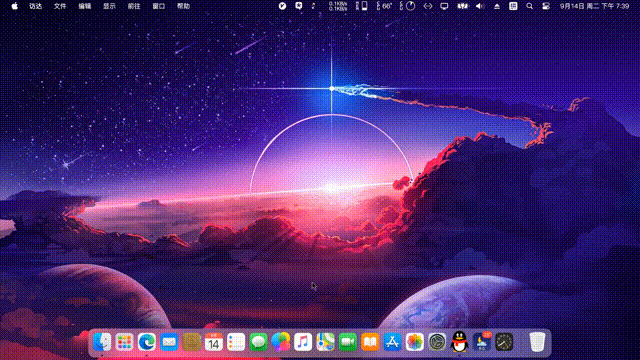Launch Messages from the Dock
Image resolution: width=640 pixels, height=360 pixels.
tap(258, 342)
